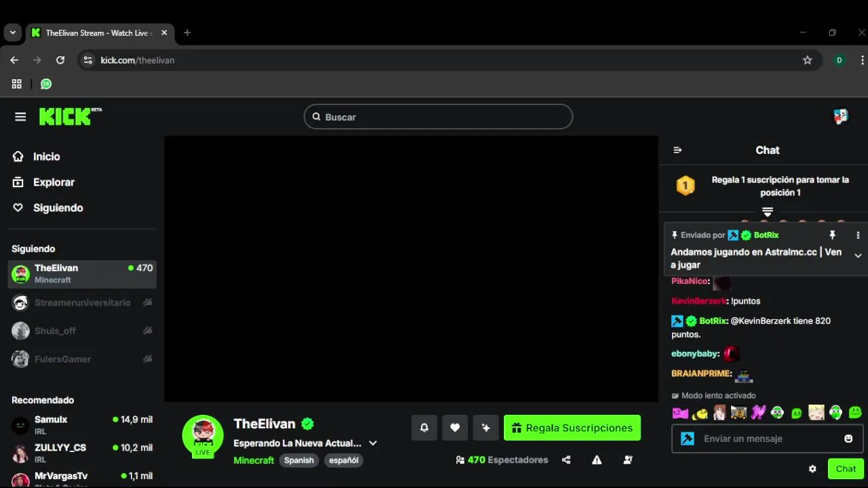868x488 pixels.
Task: Click the video player area
Action: pyautogui.click(x=411, y=268)
